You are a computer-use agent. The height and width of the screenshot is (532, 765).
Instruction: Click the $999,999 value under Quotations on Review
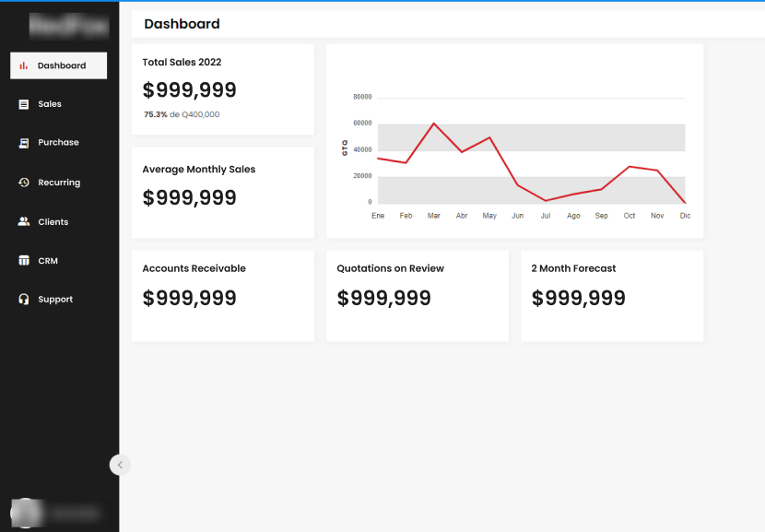click(384, 298)
